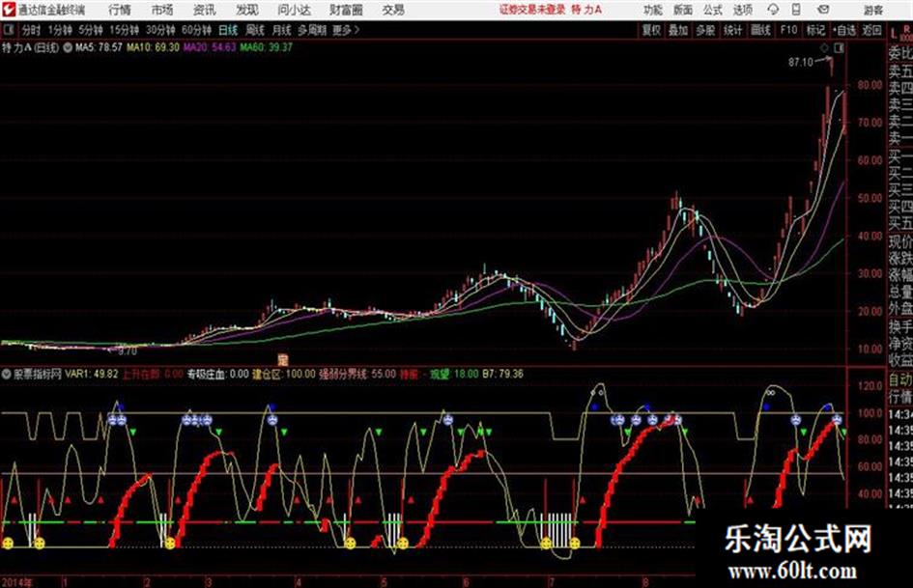Click the MA5: 78.57 indicator value
The image size is (913, 588).
tap(99, 47)
